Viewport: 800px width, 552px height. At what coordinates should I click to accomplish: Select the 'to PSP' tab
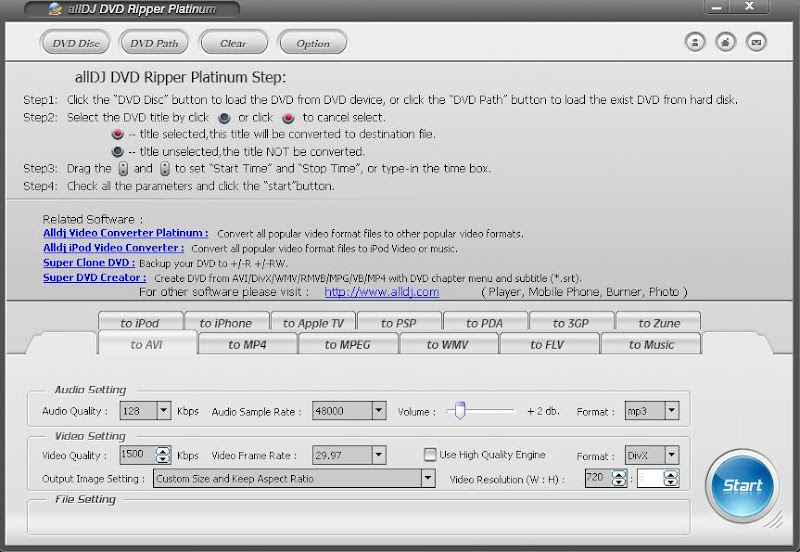point(399,322)
